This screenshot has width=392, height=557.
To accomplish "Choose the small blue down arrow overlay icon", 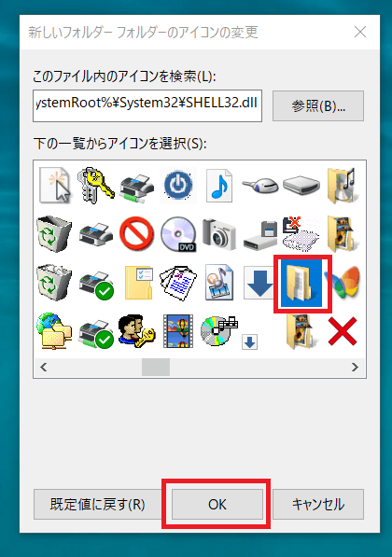I will (249, 341).
